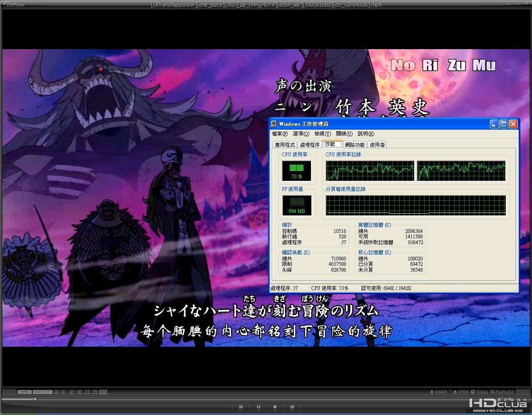The image size is (532, 415).
Task: Select the 效能 tab
Action: [332, 144]
